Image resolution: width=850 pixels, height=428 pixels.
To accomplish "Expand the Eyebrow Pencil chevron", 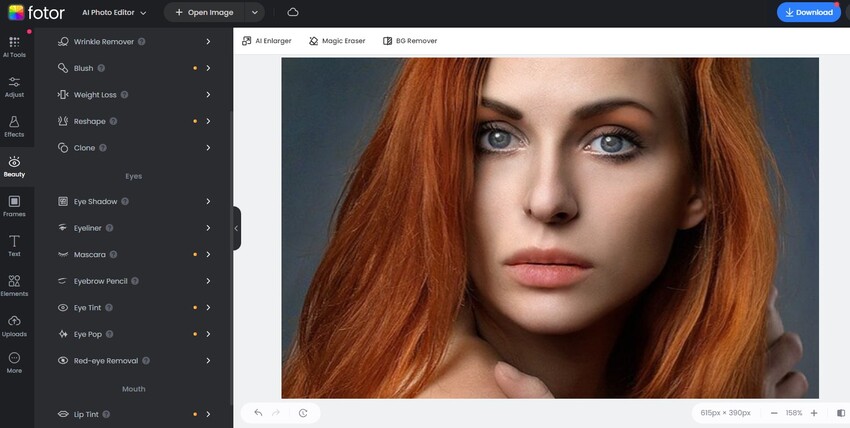I will [x=208, y=281].
